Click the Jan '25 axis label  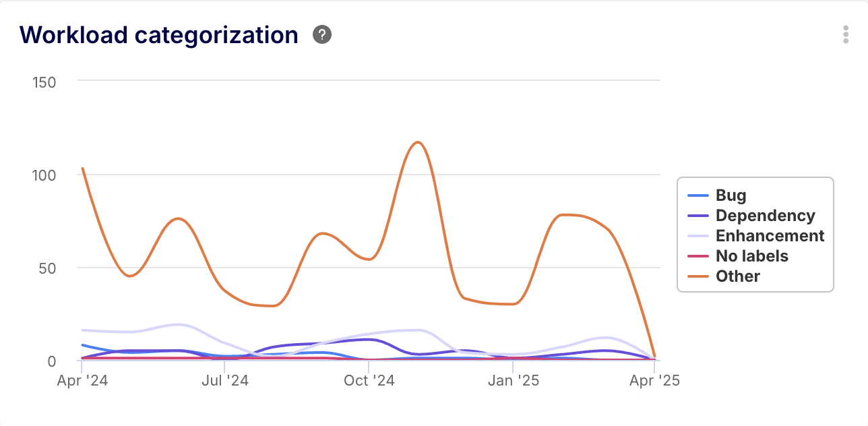[x=513, y=381]
